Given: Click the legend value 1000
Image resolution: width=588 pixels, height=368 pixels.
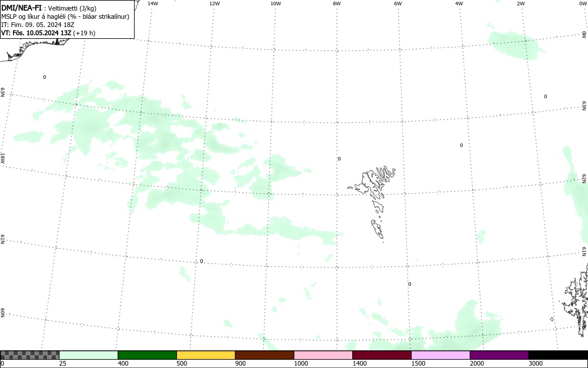Looking at the screenshot, I should (x=300, y=363).
